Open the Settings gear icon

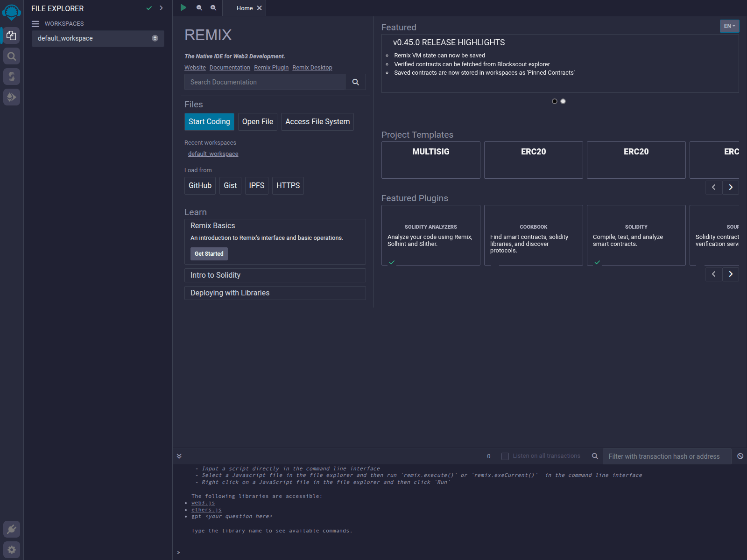(11, 550)
